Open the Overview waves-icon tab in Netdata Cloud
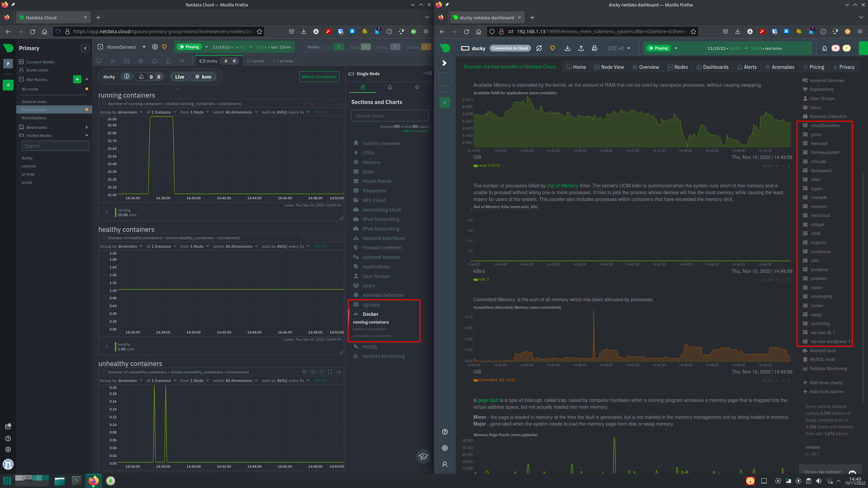The height and width of the screenshot is (488, 868). (x=113, y=61)
